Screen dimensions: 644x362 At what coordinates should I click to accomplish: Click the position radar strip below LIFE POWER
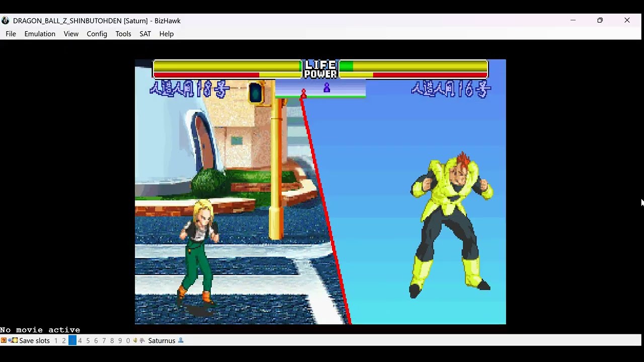pyautogui.click(x=320, y=88)
